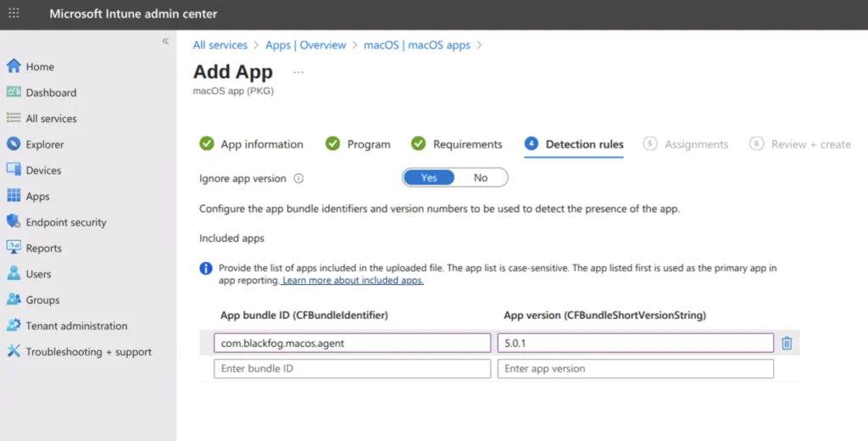The image size is (868, 441).
Task: Go back to Requirements step
Action: coord(467,144)
